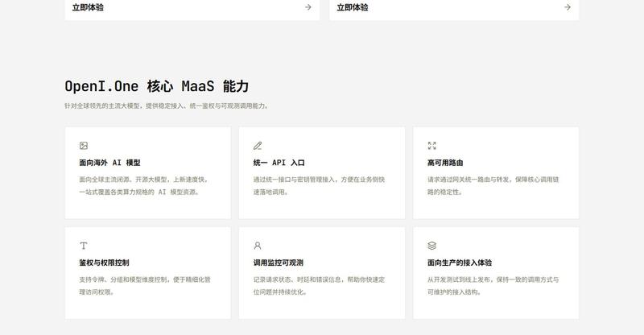Select the 面向海外 AI 模型 card title
The height and width of the screenshot is (335, 644).
(x=109, y=163)
